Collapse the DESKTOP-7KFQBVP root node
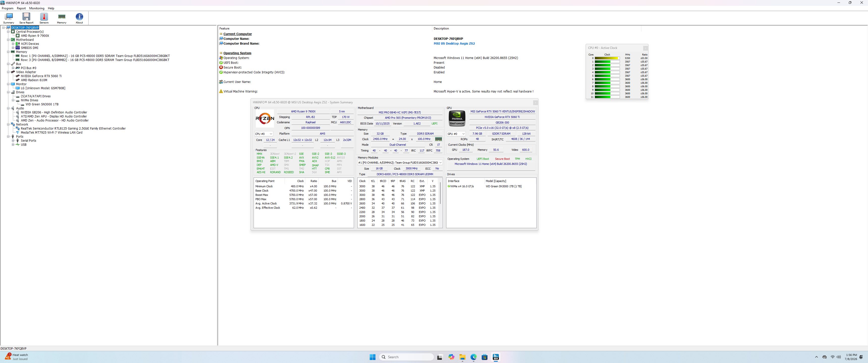Viewport: 868px width, 363px height. coord(3,28)
